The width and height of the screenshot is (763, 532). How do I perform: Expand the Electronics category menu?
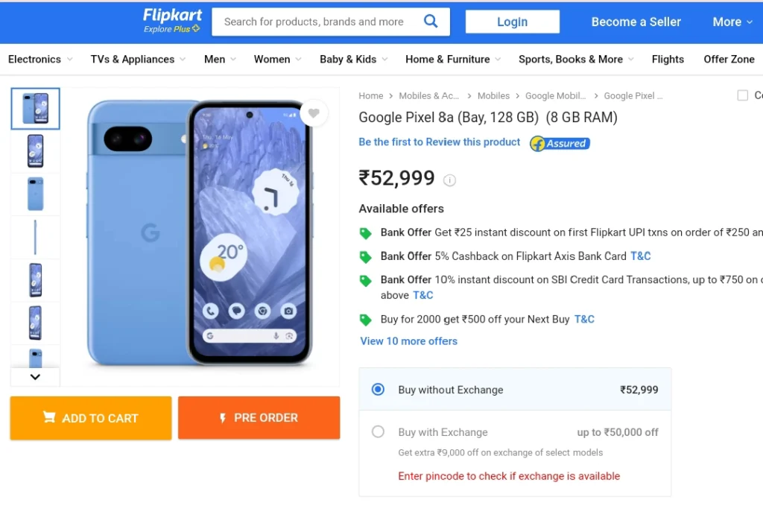(x=40, y=60)
